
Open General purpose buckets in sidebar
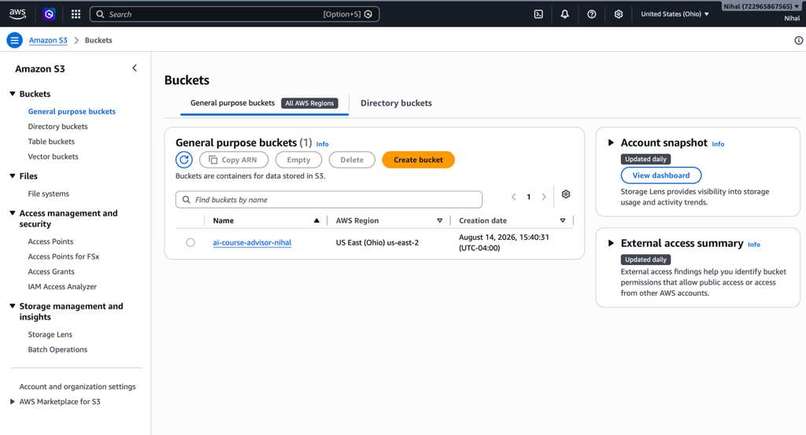coord(72,111)
